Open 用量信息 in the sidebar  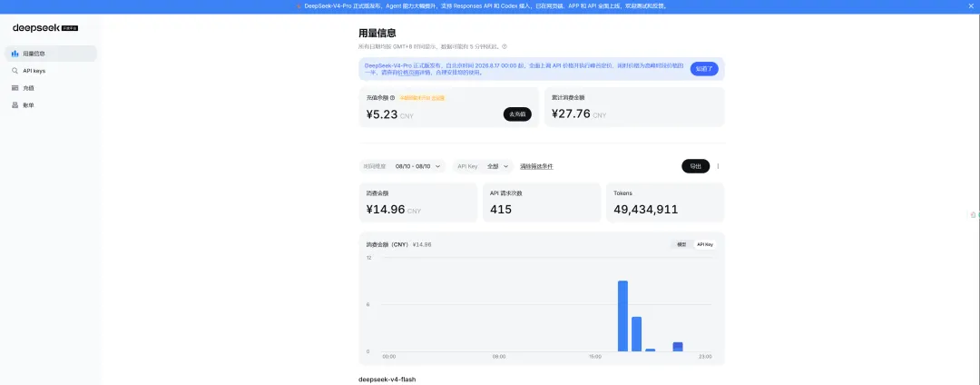click(x=51, y=54)
